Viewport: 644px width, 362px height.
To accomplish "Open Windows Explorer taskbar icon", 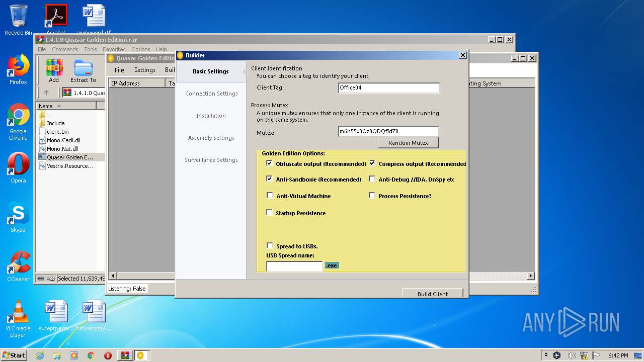I will [x=57, y=355].
